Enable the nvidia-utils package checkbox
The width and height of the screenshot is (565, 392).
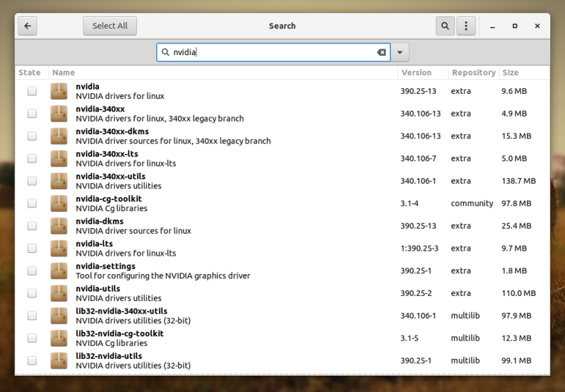point(32,293)
